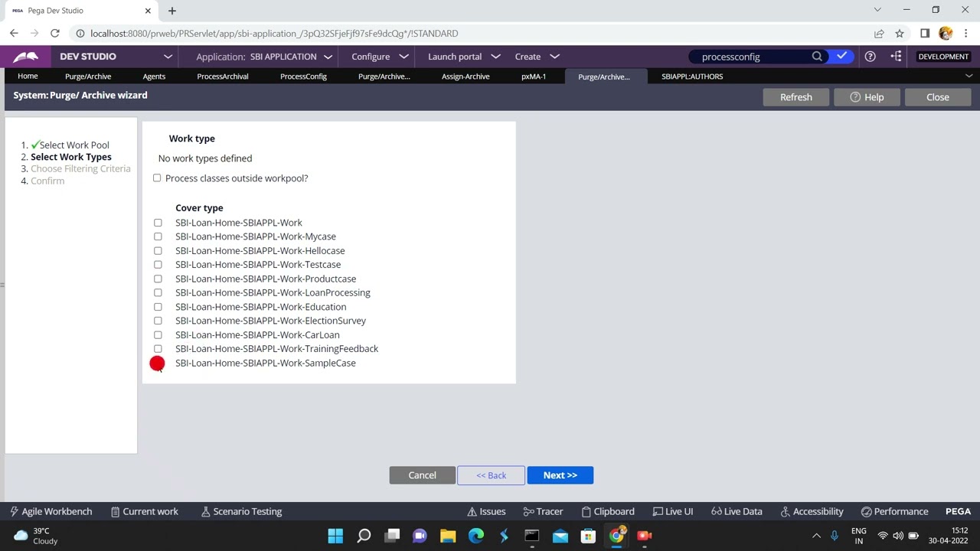The width and height of the screenshot is (980, 551).
Task: Click the Help button
Action: pyautogui.click(x=867, y=97)
